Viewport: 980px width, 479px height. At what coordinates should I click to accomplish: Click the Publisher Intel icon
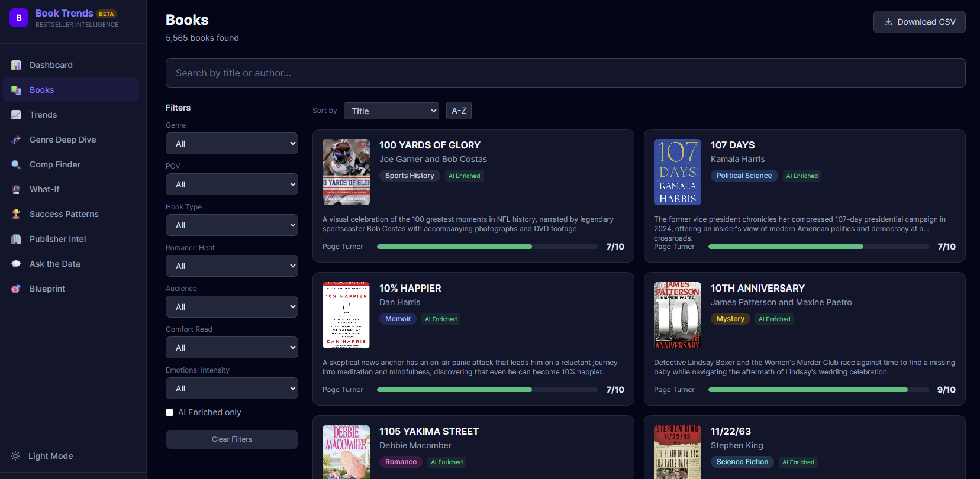tap(16, 239)
